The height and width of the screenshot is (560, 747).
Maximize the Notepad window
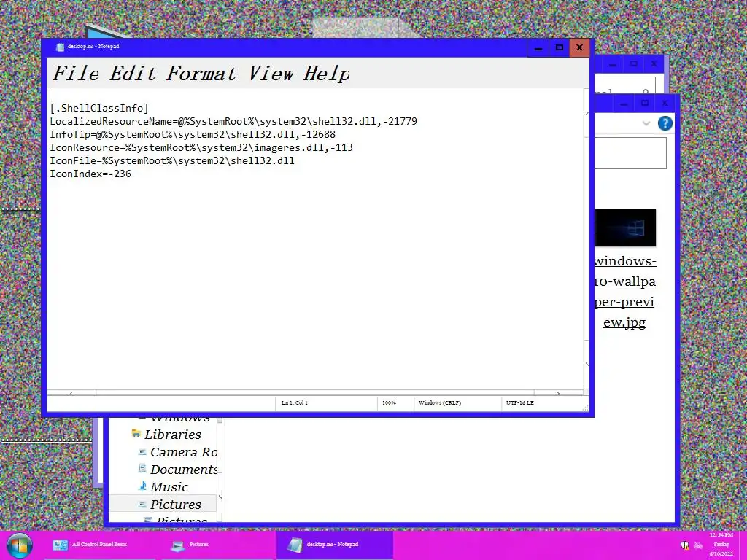(560, 47)
